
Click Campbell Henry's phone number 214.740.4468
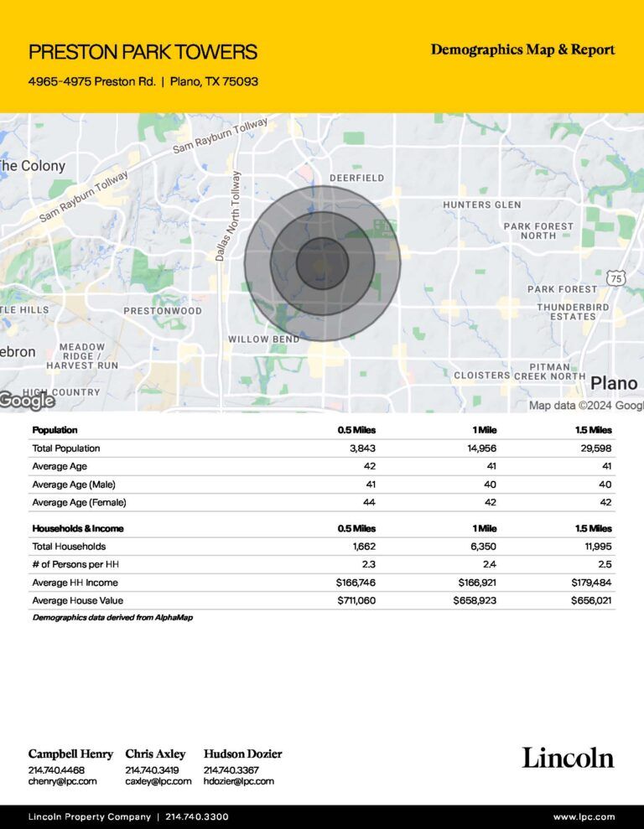point(56,769)
